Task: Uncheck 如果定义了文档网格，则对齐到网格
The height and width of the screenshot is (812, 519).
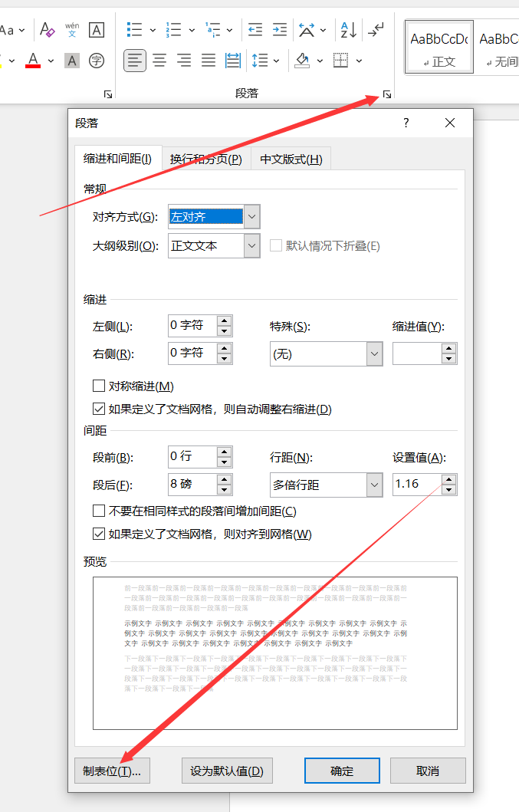Action: pos(98,534)
